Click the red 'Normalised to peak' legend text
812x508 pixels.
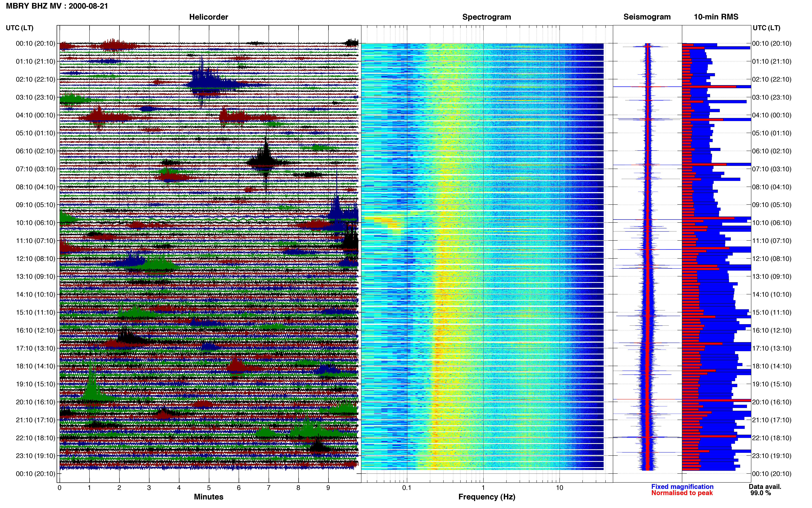point(682,493)
